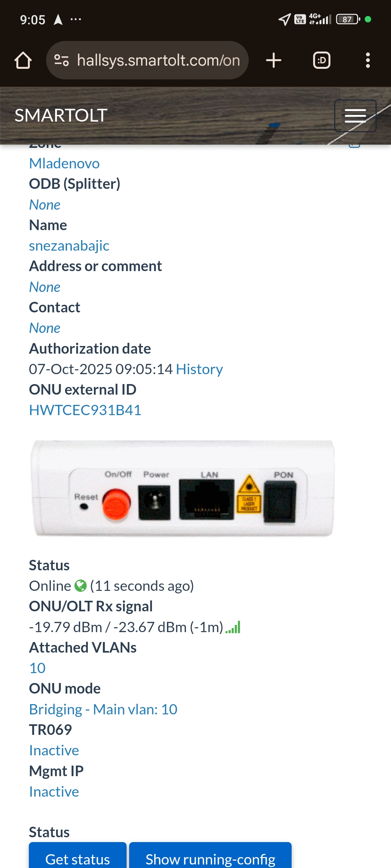Image resolution: width=391 pixels, height=868 pixels.
Task: Open a new tab with the plus icon
Action: point(273,60)
